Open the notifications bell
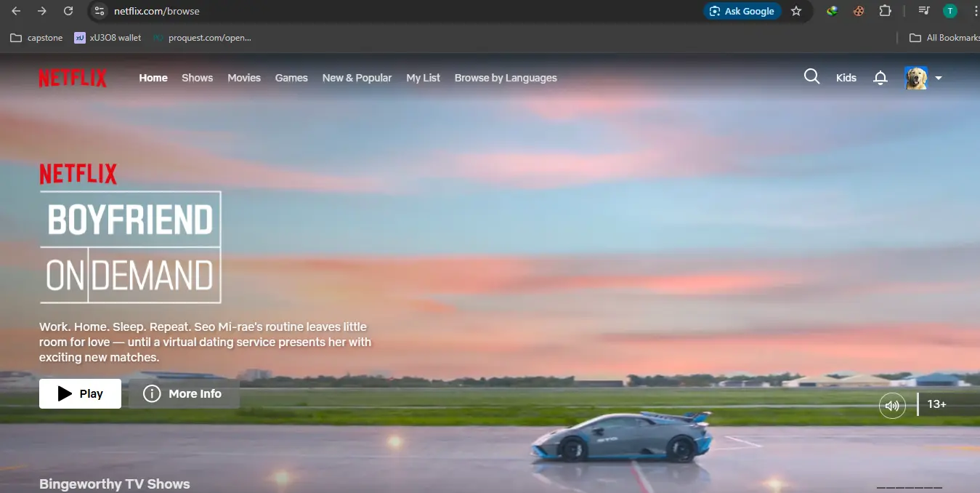This screenshot has width=980, height=493. (880, 78)
